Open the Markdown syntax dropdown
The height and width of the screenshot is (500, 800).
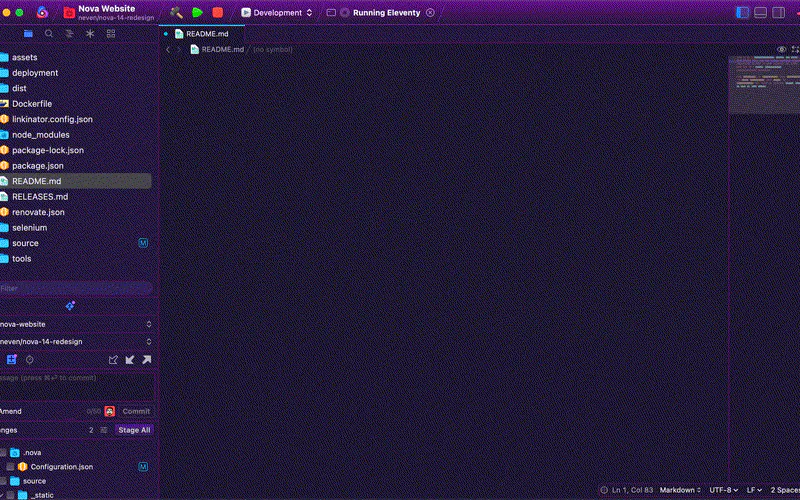click(x=680, y=490)
